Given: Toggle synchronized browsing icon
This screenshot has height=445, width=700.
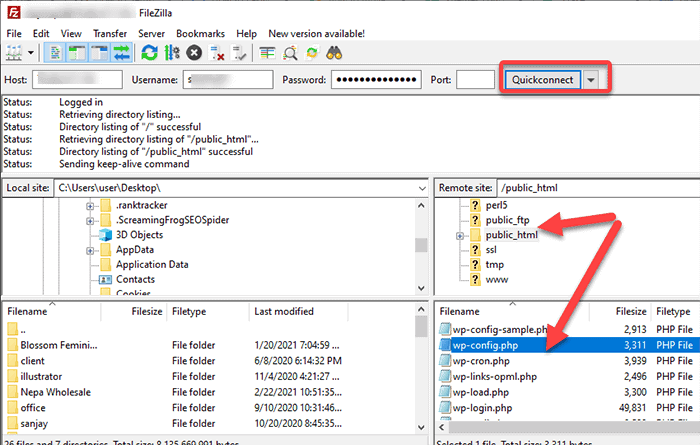Looking at the screenshot, I should [314, 52].
